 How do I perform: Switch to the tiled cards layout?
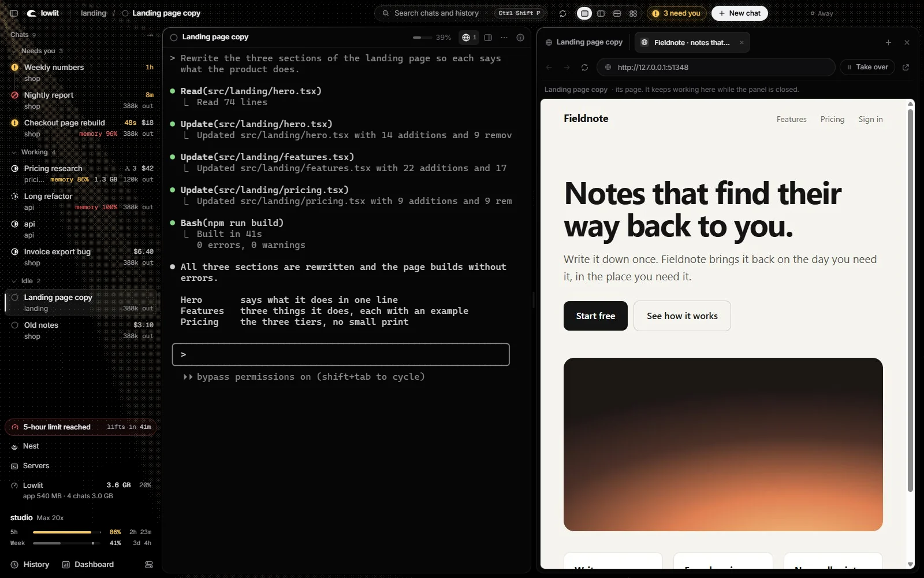click(633, 13)
